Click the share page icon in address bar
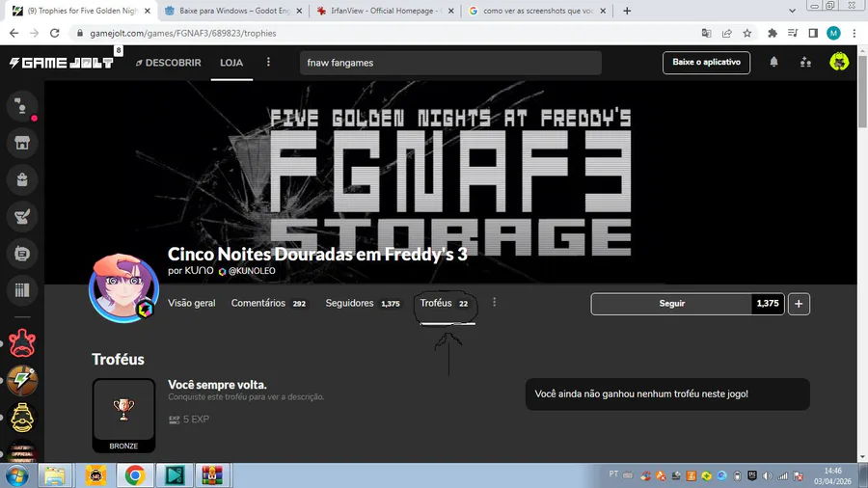Image resolution: width=868 pixels, height=488 pixels. pos(727,33)
